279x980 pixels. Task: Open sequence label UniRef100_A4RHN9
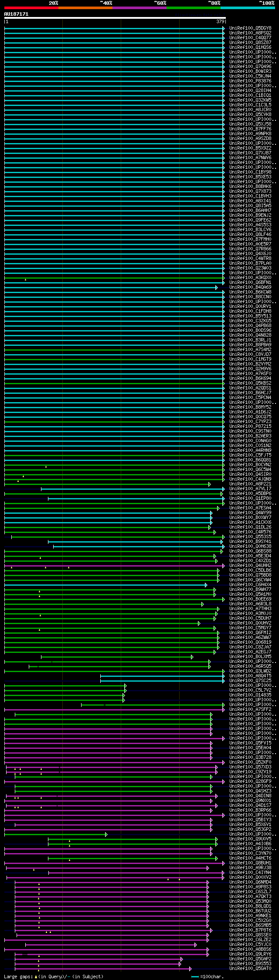pos(250,451)
